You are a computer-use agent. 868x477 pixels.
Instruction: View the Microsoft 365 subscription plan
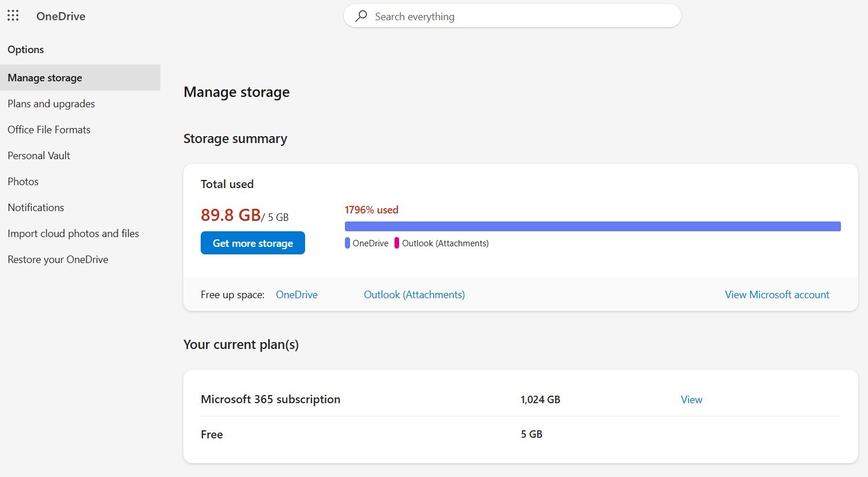[692, 400]
